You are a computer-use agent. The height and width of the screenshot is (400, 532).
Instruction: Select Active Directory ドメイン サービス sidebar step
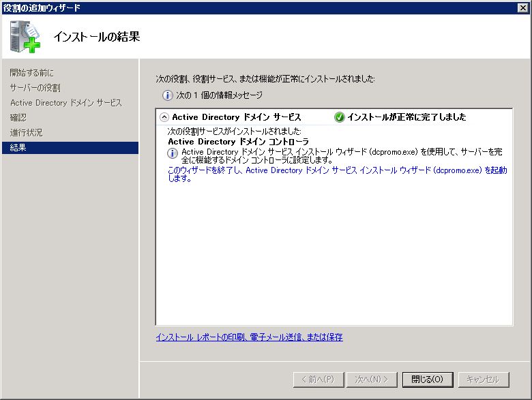(x=66, y=103)
